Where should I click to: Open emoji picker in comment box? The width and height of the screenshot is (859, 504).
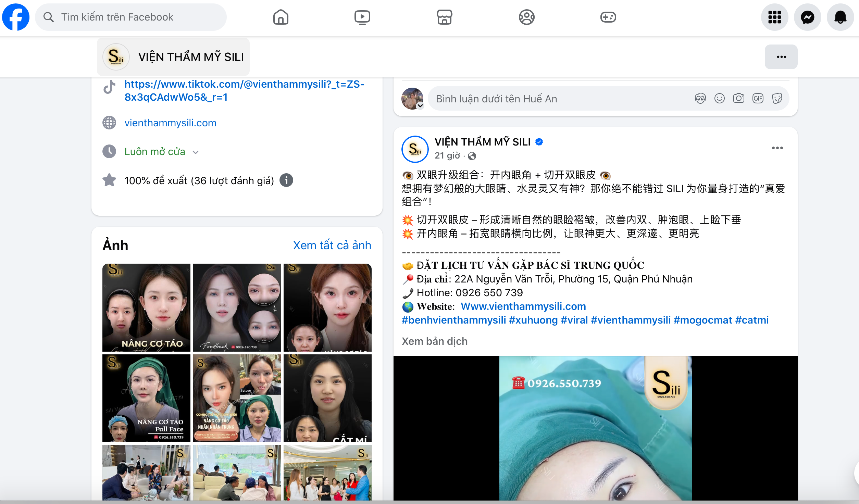(719, 99)
